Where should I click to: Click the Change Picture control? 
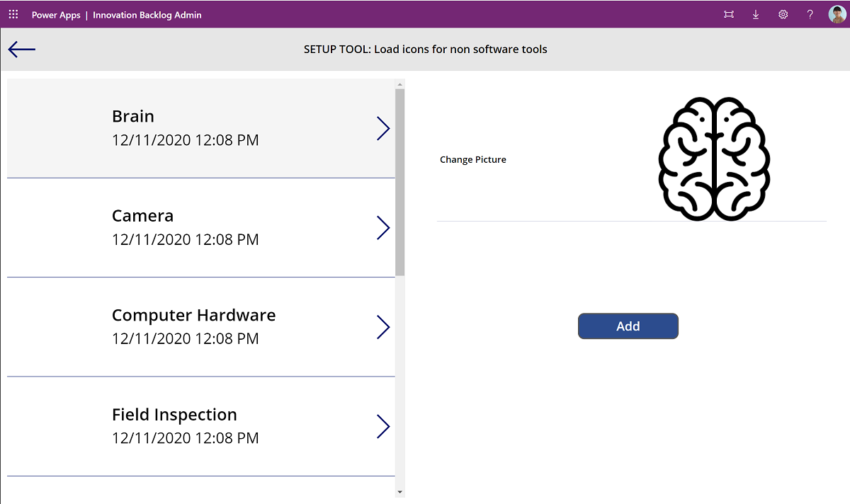[472, 159]
